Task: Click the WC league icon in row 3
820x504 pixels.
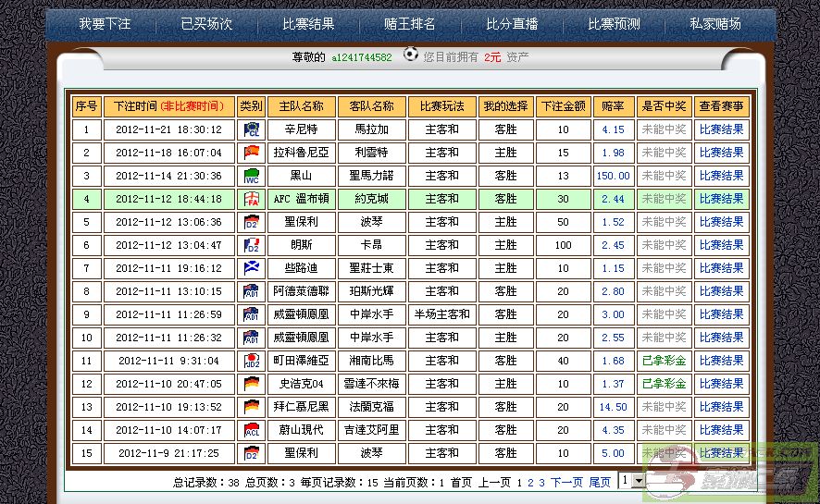Action: click(251, 176)
